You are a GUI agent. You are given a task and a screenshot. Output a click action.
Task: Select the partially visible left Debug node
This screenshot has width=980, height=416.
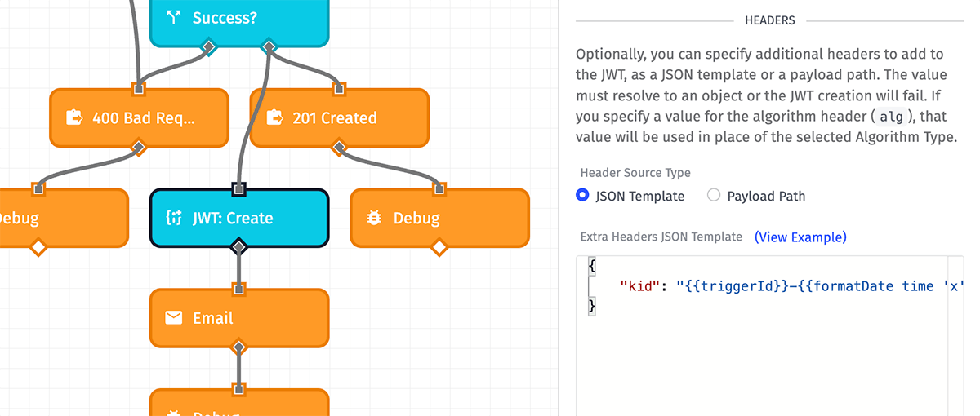(64, 218)
